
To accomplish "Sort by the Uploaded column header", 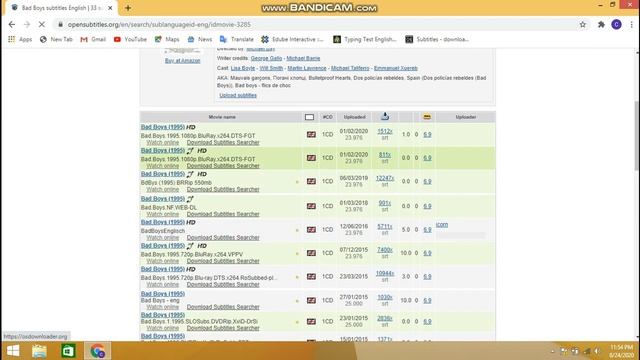I will click(x=354, y=117).
